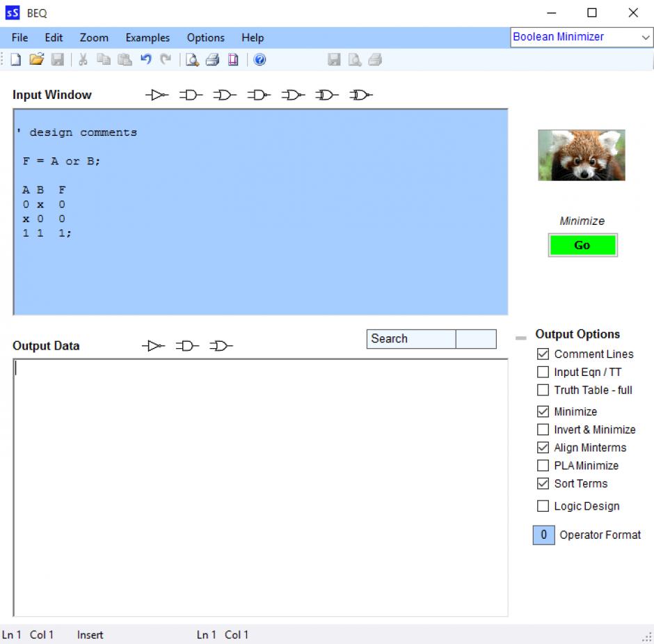654x644 pixels.
Task: Open Print Preview from the toolbar
Action: point(192,60)
